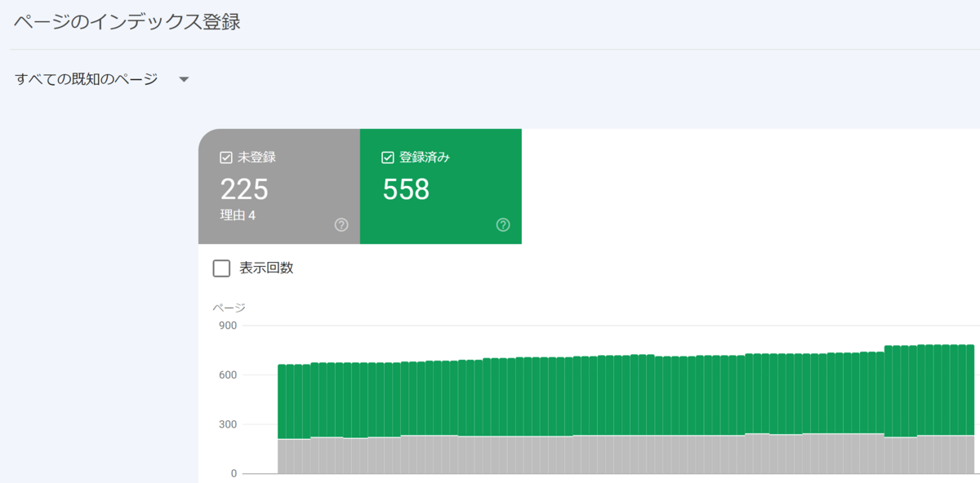Uncheck the 未登録 checkbox
This screenshot has height=483, width=980.
[x=226, y=157]
